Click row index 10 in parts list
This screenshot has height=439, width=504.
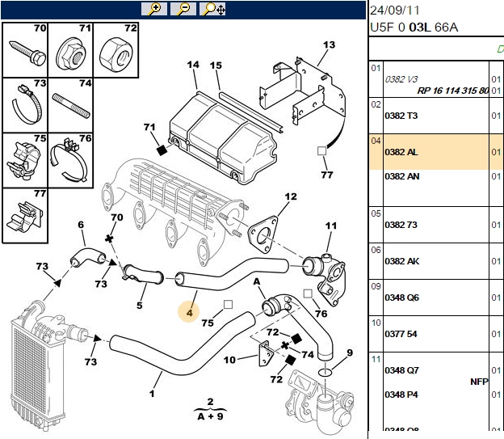tap(376, 323)
